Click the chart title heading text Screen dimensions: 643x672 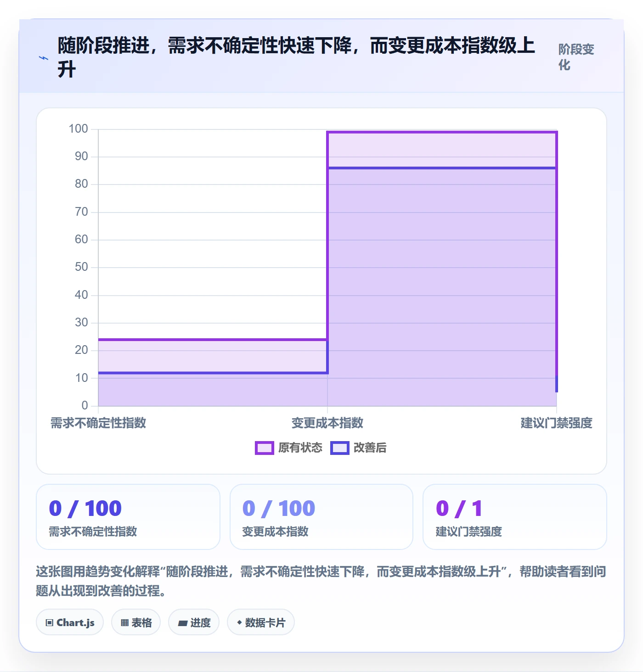296,57
